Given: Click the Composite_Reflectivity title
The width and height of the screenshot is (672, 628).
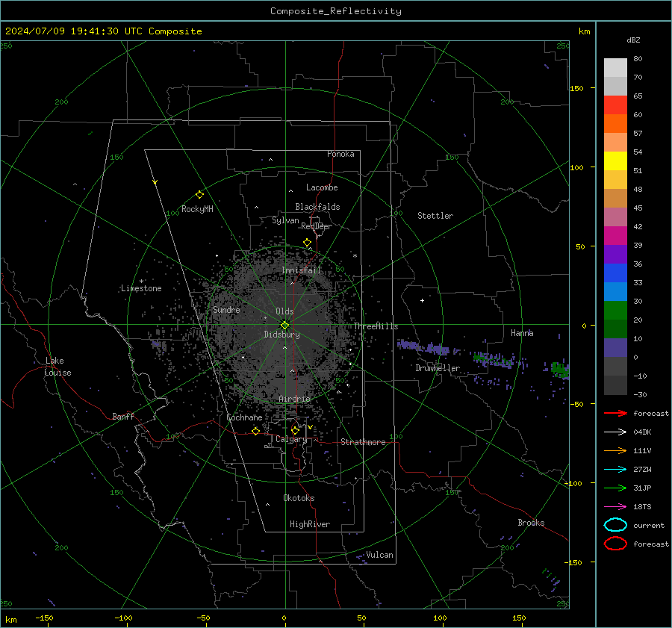Looking at the screenshot, I should coord(336,11).
